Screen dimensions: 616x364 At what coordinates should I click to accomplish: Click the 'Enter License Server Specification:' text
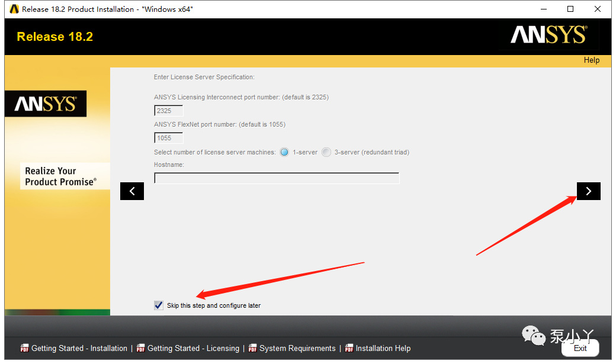(x=204, y=77)
